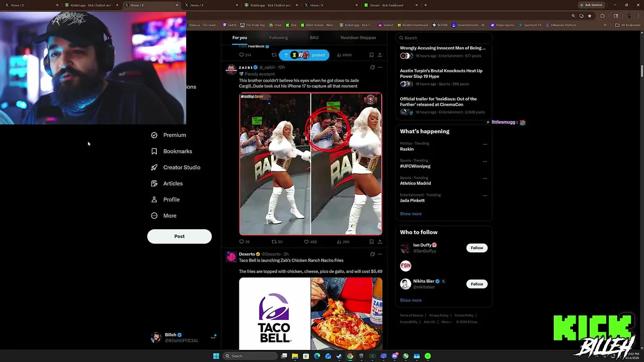Open the All Bookmarks folder
644x362 pixels.
point(628,25)
